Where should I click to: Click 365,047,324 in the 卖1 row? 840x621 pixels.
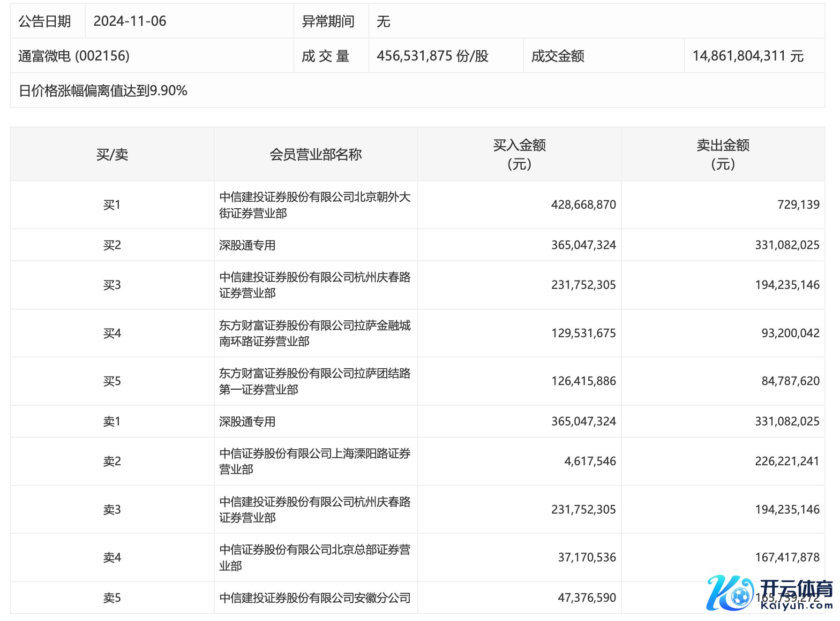[584, 422]
